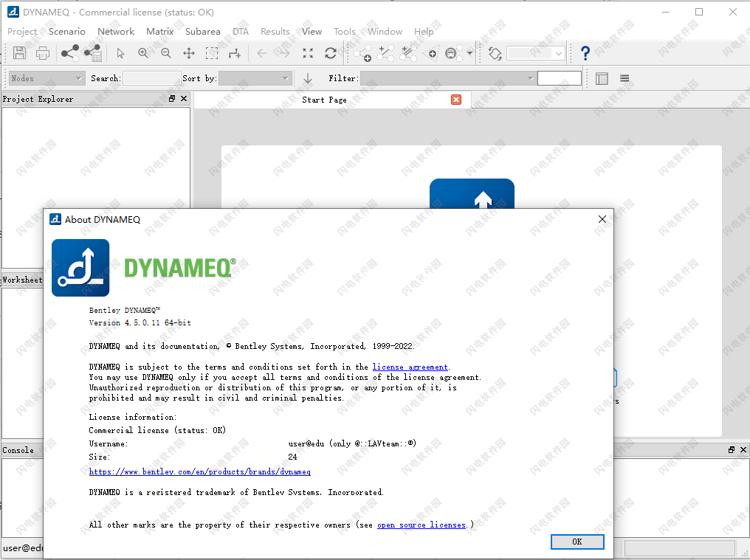Click the sort direction down arrow
750x560 pixels.
308,78
